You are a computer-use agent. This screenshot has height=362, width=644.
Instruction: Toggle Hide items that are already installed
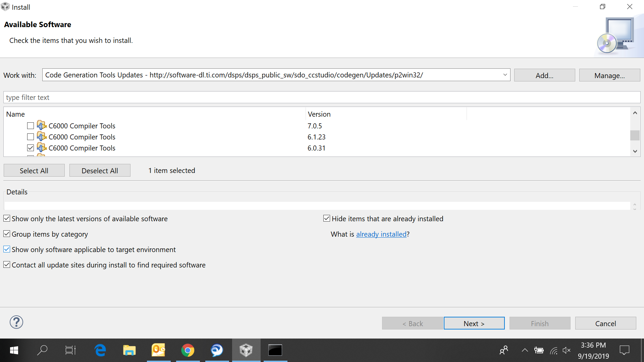327,219
